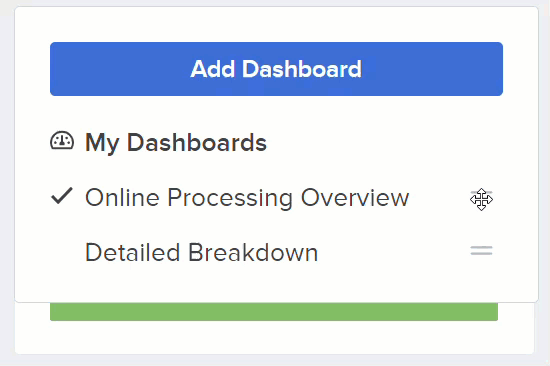550x366 pixels.
Task: Click the green bar below the dropdown
Action: [274, 312]
